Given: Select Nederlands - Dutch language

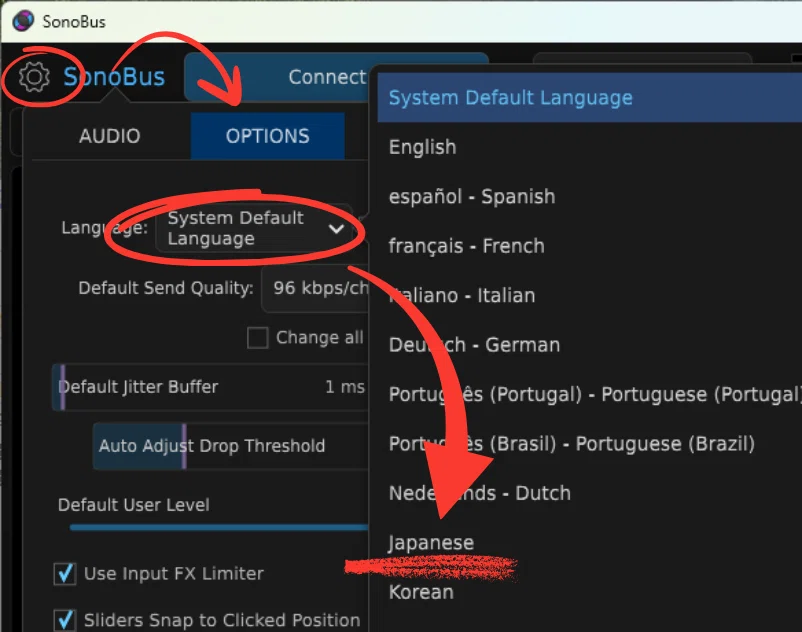Looking at the screenshot, I should (589, 493).
